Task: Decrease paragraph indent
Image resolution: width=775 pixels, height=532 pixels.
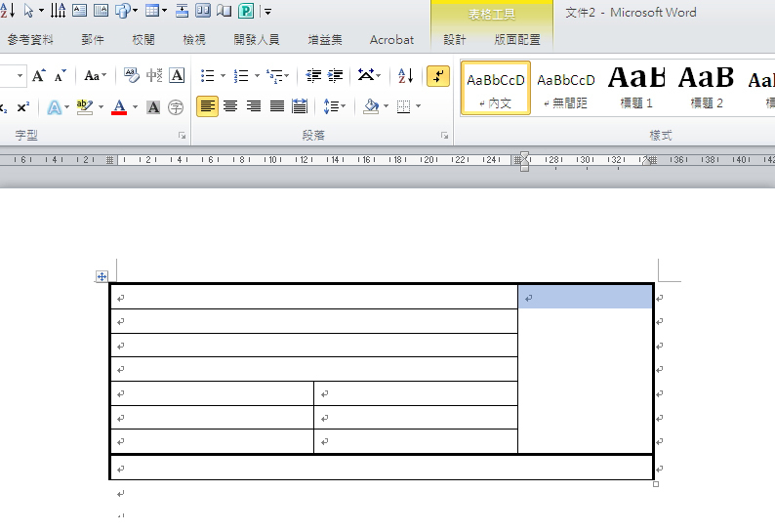Action: pos(313,75)
